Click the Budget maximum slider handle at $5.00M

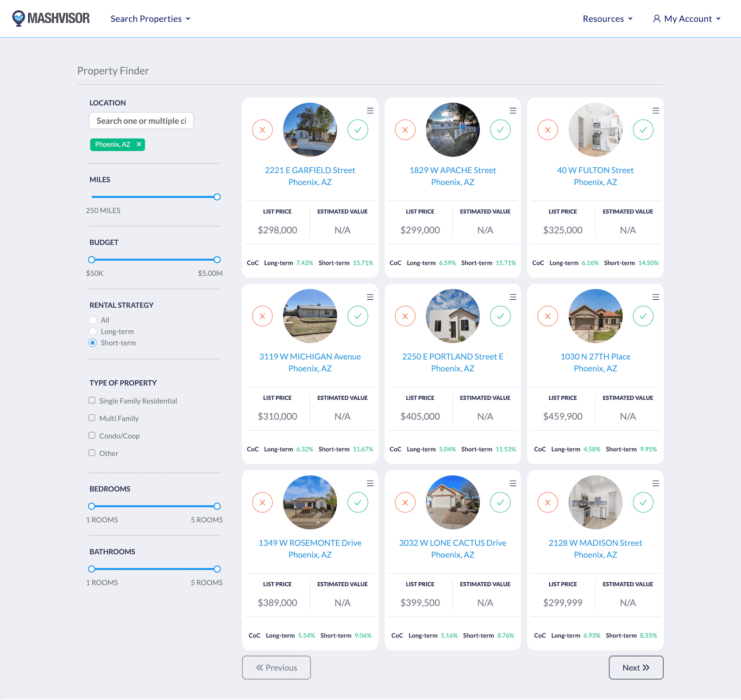(217, 260)
